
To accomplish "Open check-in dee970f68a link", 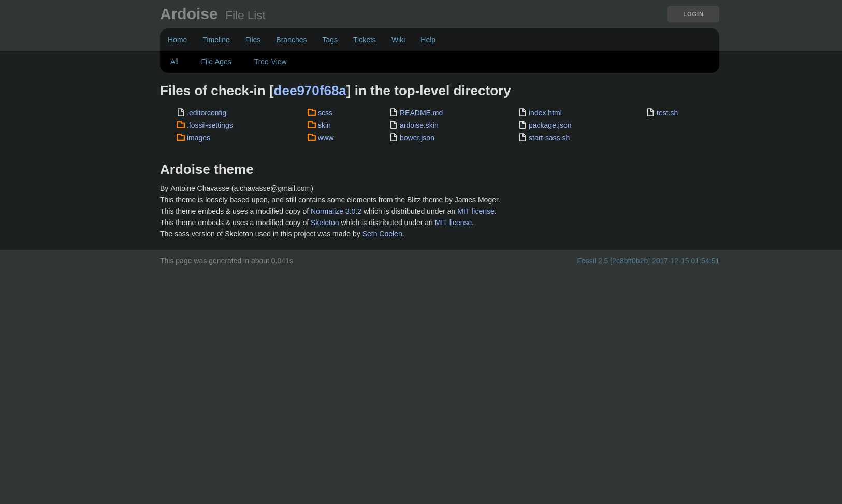I will [x=310, y=91].
